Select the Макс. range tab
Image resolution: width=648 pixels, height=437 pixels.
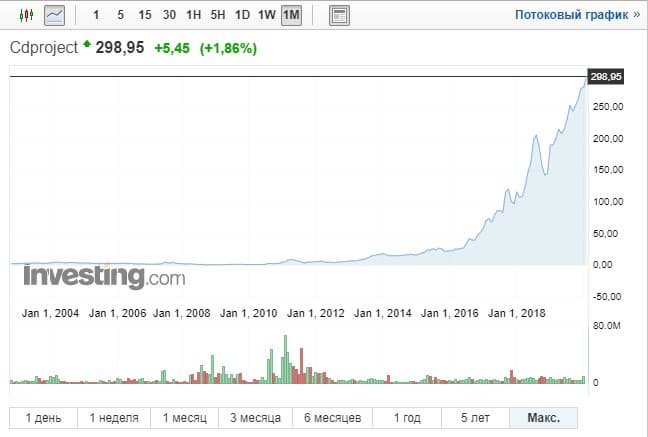pyautogui.click(x=544, y=418)
